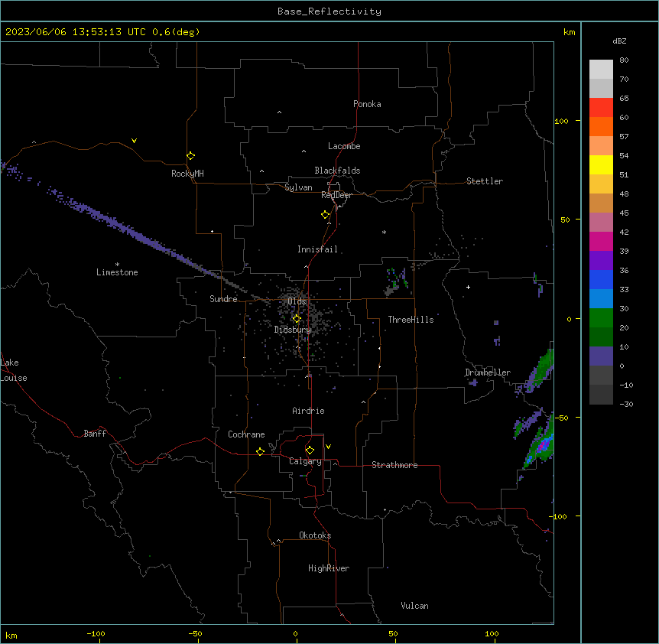The height and width of the screenshot is (644, 659).
Task: Click the yellow diamond marker below Cochrane
Action: [260, 451]
